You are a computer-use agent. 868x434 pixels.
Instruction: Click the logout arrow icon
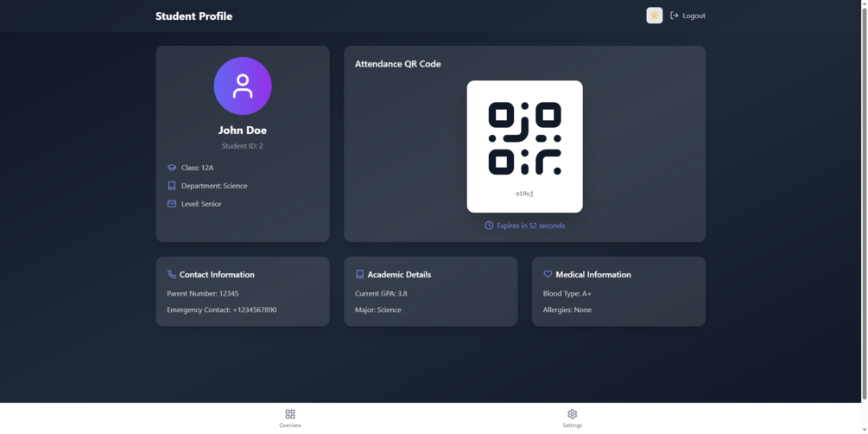pos(675,16)
